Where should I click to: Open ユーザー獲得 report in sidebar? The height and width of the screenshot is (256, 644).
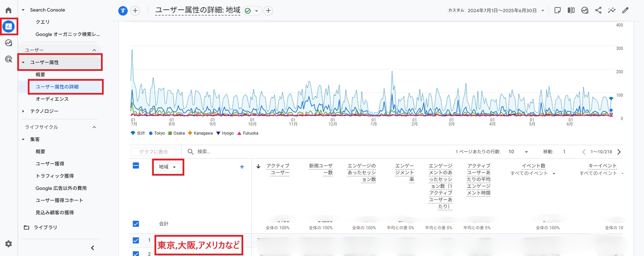[50, 164]
